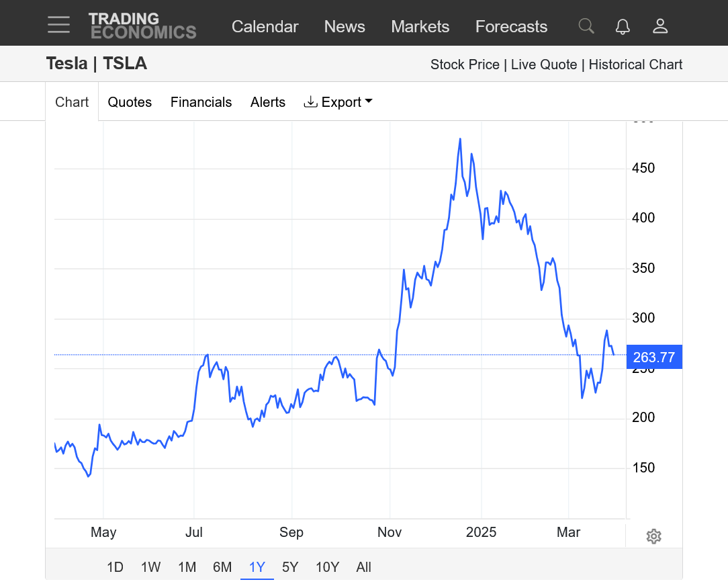
Task: Open the Alerts tab
Action: point(268,102)
